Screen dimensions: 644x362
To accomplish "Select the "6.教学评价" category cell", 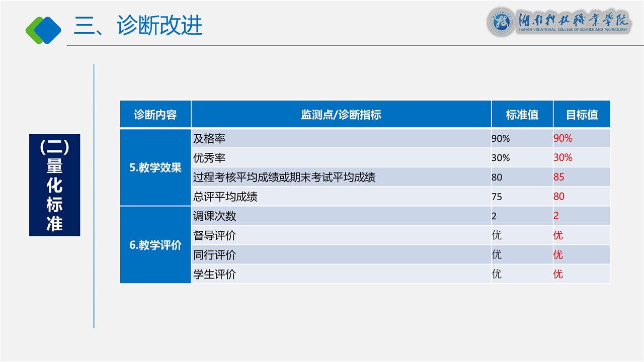I will 155,245.
